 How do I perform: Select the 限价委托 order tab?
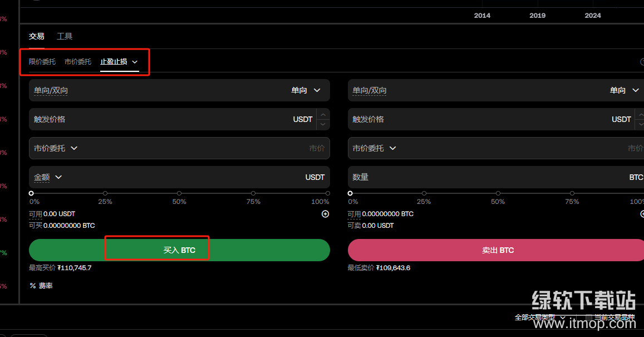point(42,62)
